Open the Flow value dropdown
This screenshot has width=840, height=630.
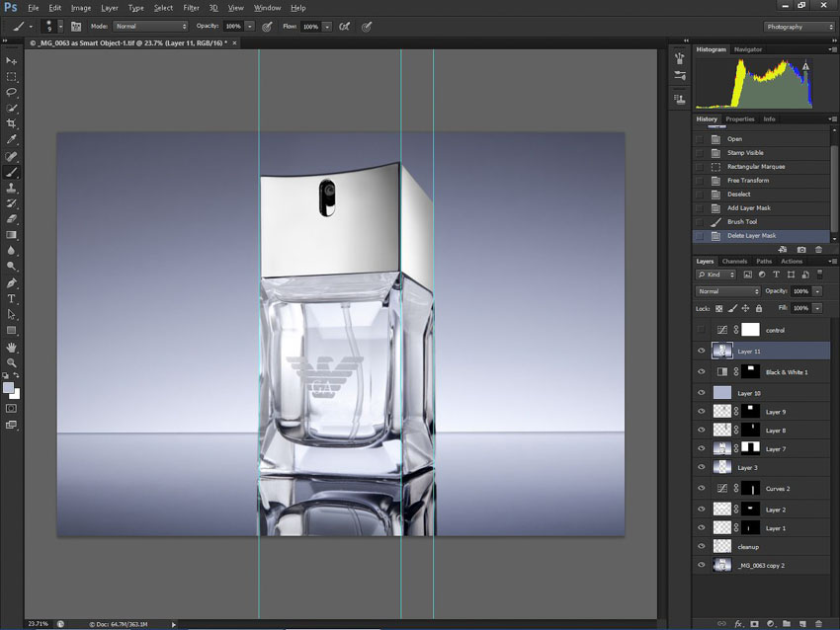click(327, 27)
